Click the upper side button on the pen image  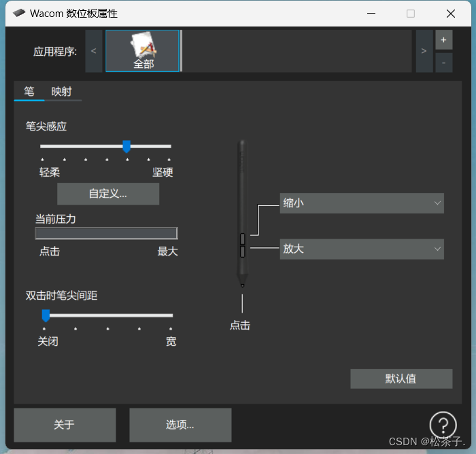(x=242, y=239)
